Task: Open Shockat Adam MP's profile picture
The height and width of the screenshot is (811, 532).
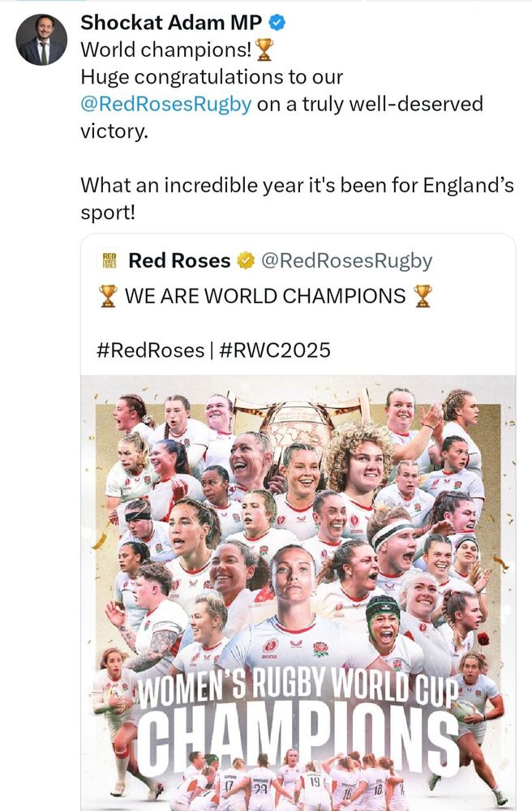Action: (x=41, y=40)
